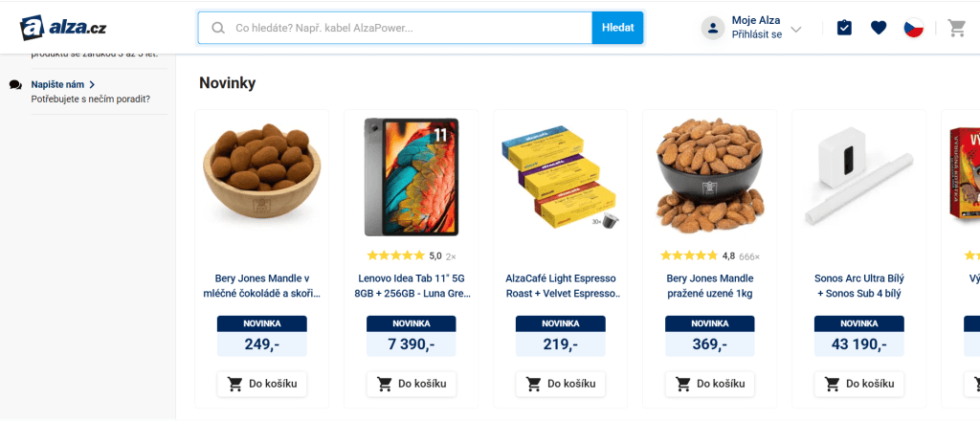Open Bery Jones Mandle pražené uzené link
The image size is (980, 421).
709,285
